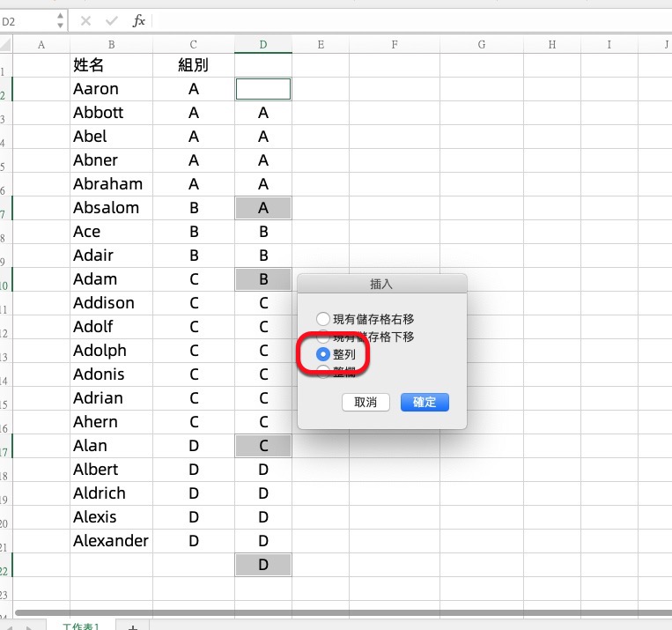Click the formula bar cancel X icon
This screenshot has width=672, height=630.
(85, 20)
